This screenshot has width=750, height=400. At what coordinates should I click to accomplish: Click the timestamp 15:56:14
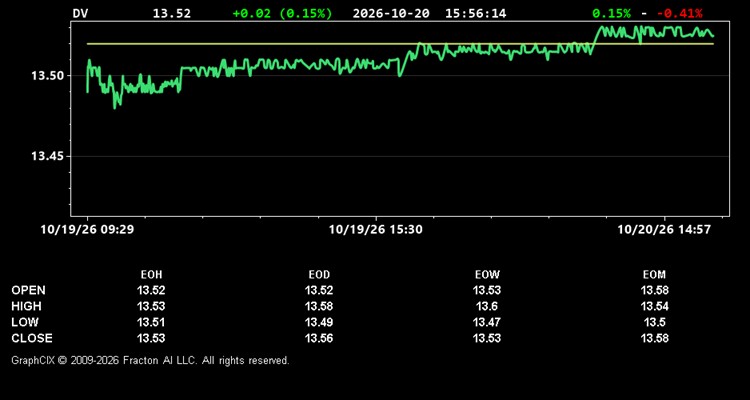click(x=475, y=13)
